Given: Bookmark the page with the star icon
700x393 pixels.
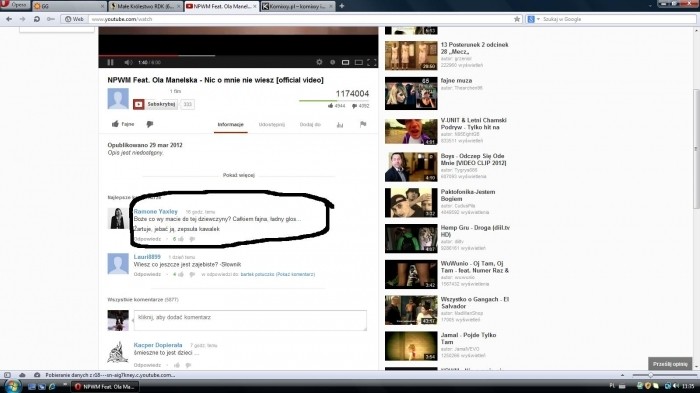Looking at the screenshot, I should [517, 19].
